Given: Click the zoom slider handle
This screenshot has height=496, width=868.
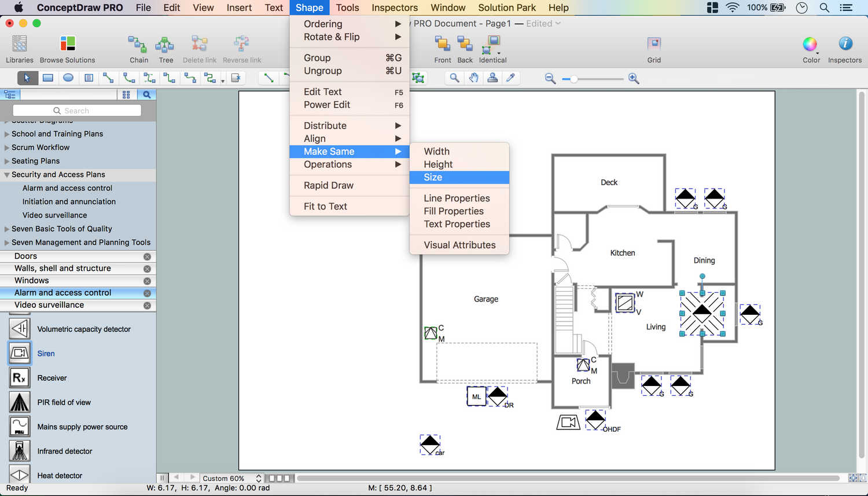Looking at the screenshot, I should 573,79.
